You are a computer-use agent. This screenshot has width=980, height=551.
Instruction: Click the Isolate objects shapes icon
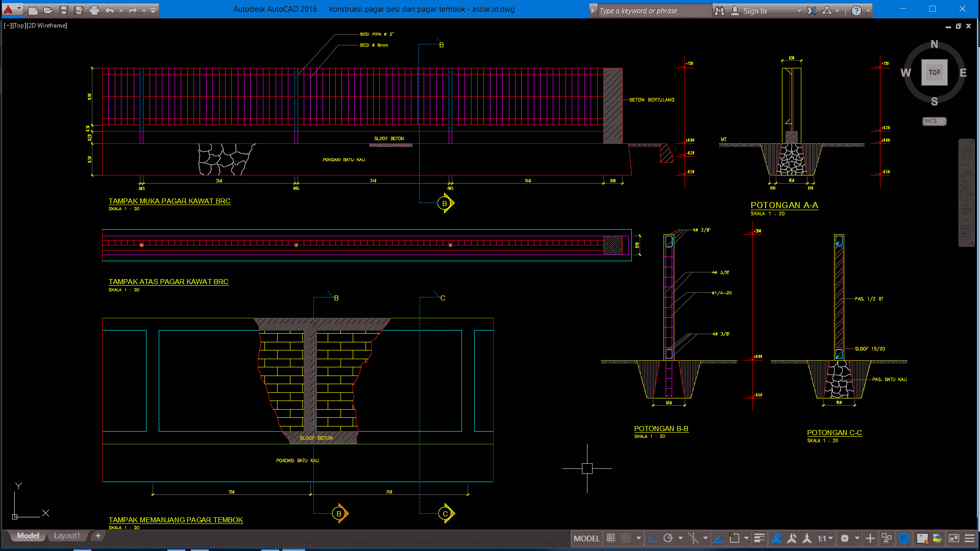click(887, 538)
